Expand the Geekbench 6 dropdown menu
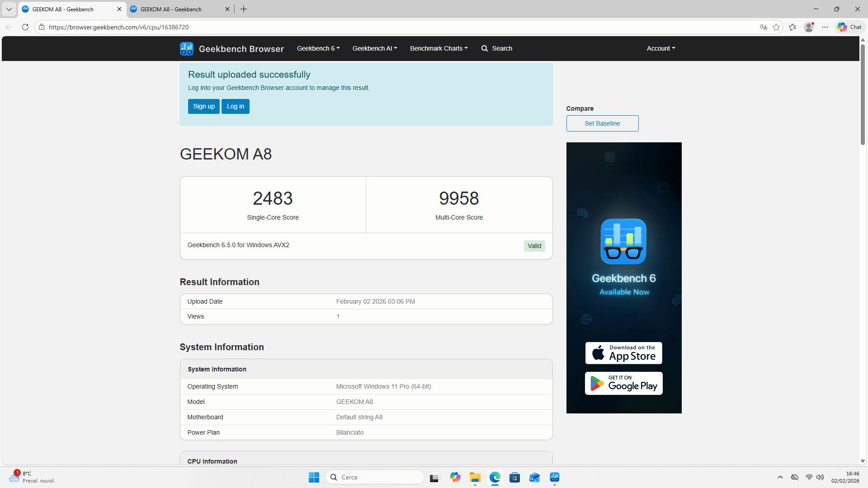The image size is (868, 488). pyautogui.click(x=318, y=48)
